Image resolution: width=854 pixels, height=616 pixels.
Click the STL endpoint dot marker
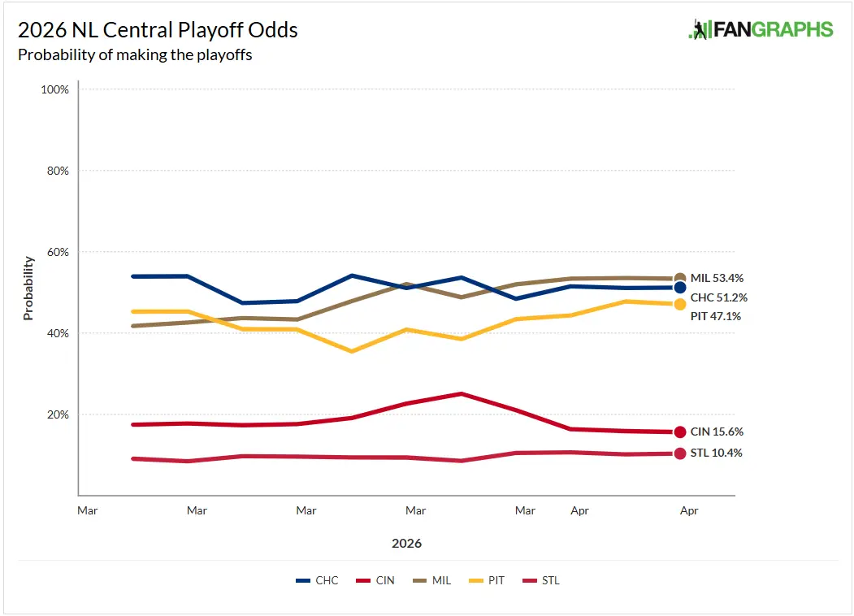[x=680, y=453]
